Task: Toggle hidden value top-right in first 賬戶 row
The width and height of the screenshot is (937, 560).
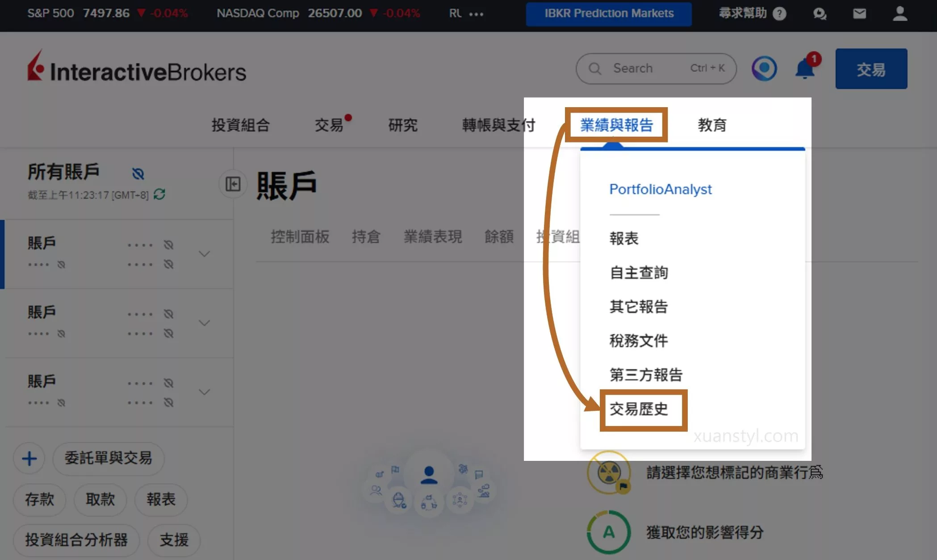Action: (x=168, y=245)
